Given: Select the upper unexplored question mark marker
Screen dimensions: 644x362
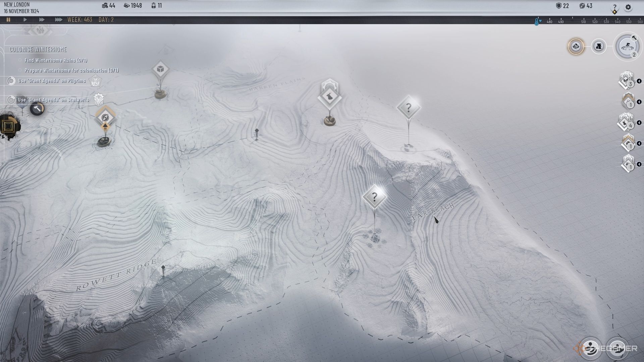Looking at the screenshot, I should (x=408, y=108).
